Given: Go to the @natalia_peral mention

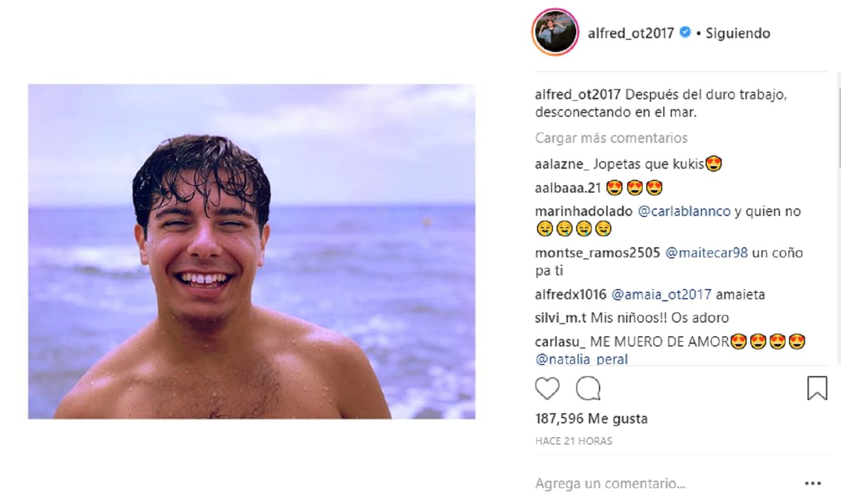Looking at the screenshot, I should point(582,359).
